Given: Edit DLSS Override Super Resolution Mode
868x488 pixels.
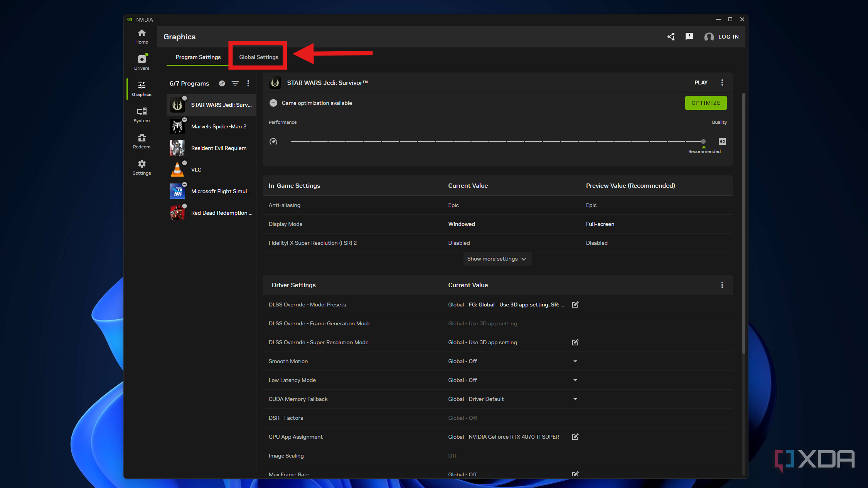Looking at the screenshot, I should [575, 342].
